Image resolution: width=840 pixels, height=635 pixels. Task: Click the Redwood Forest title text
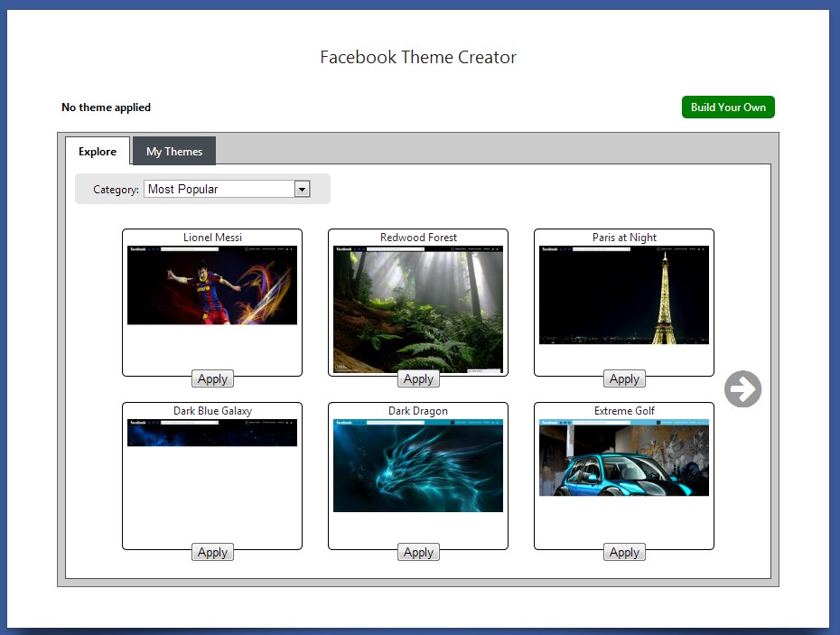[x=418, y=238]
